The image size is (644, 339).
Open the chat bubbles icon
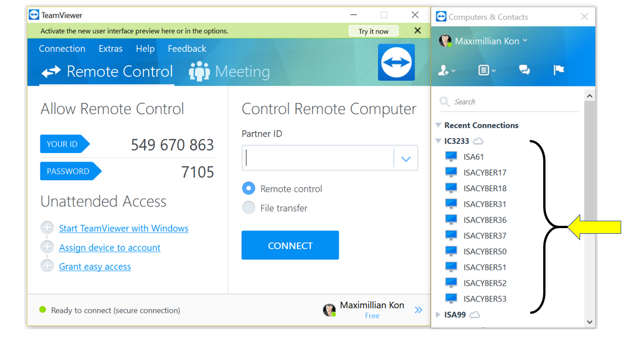point(524,70)
